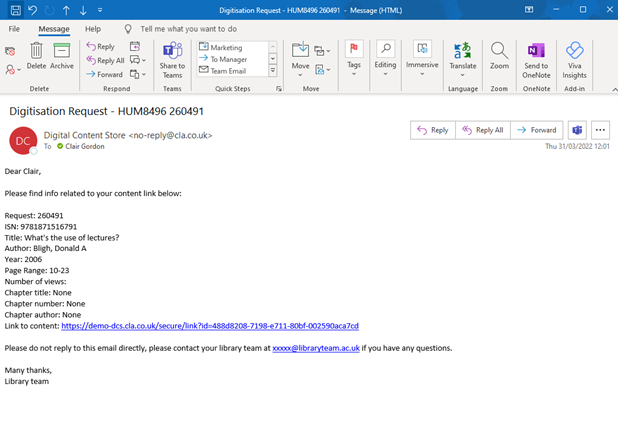The image size is (618, 448).
Task: Click the library team email link
Action: [x=315, y=348]
